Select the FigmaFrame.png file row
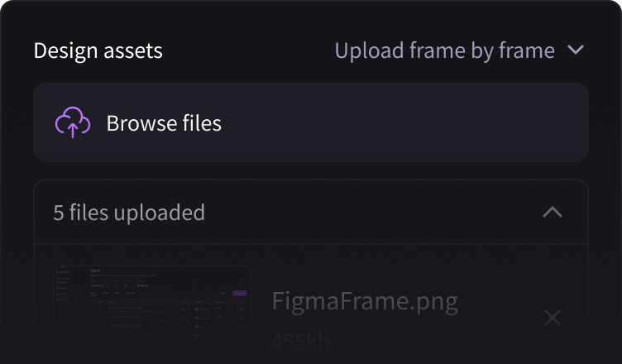 [x=311, y=305]
